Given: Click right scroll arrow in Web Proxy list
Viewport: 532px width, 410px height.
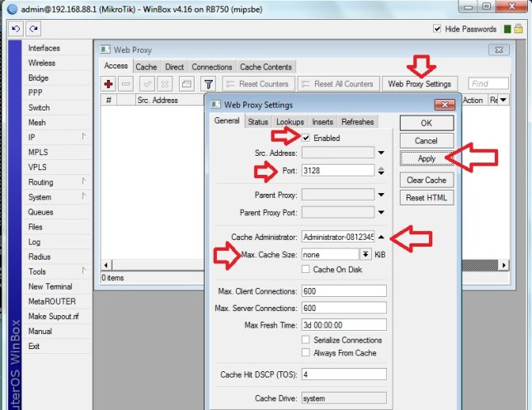Looking at the screenshot, I should (x=504, y=265).
